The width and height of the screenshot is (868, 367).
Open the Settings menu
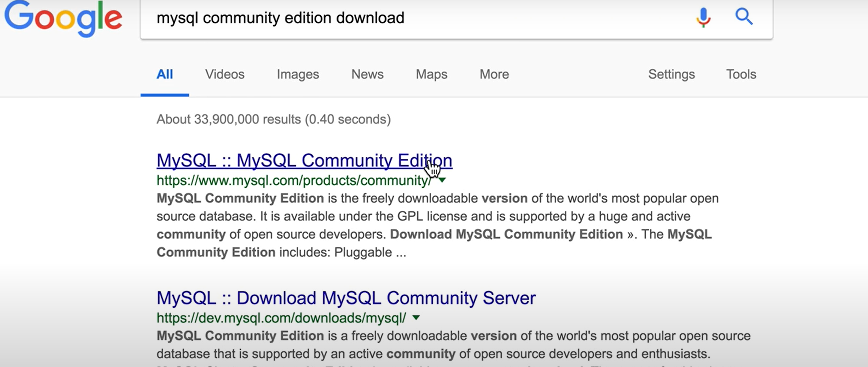tap(671, 74)
